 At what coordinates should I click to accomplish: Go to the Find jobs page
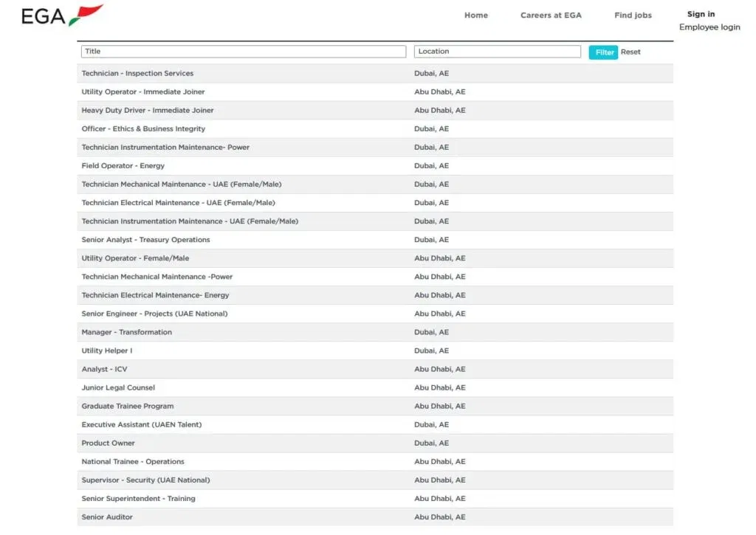point(633,15)
